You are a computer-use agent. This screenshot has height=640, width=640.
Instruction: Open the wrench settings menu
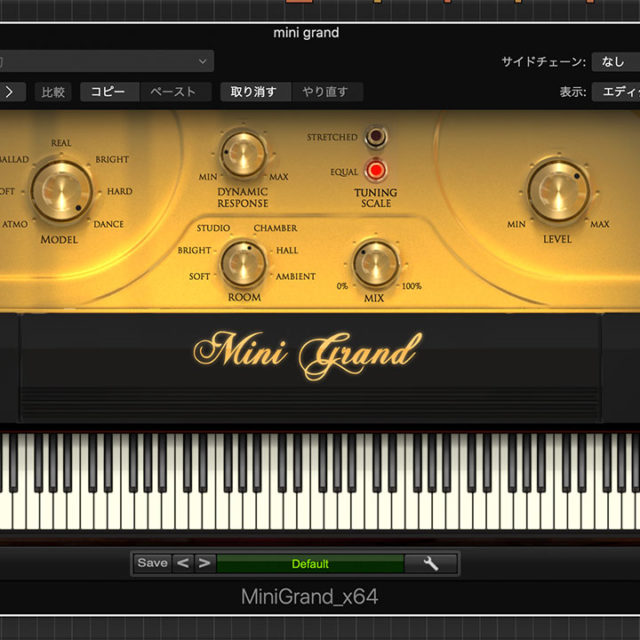pyautogui.click(x=431, y=564)
